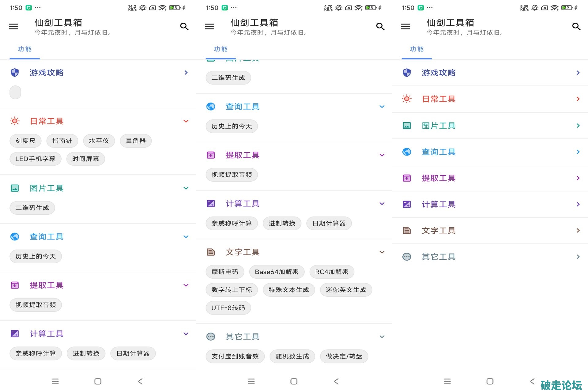Open the LED手机字幕 tool
This screenshot has width=588, height=392.
pyautogui.click(x=36, y=159)
